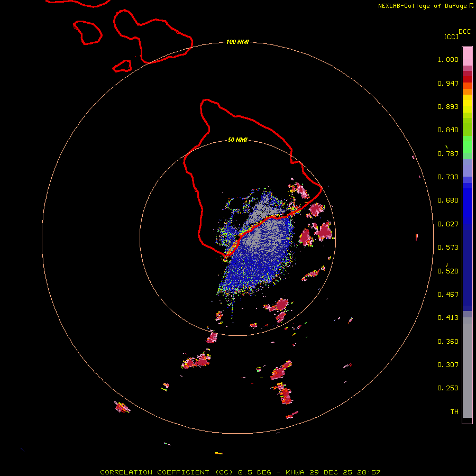Click the Lanai island outline
The image size is (476, 476).
[87, 32]
